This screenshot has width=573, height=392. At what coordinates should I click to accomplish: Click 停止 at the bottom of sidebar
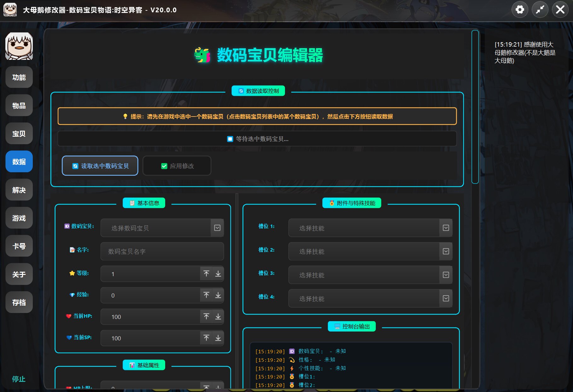19,379
